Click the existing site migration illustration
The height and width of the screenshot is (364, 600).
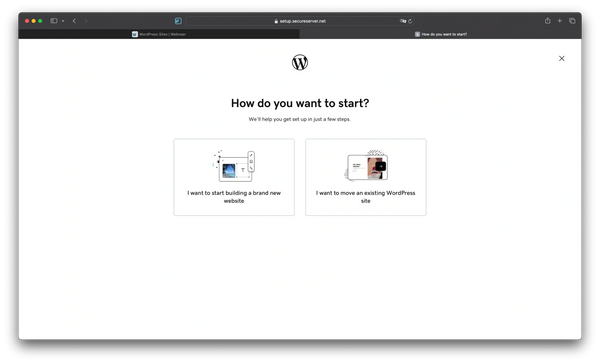(x=366, y=166)
